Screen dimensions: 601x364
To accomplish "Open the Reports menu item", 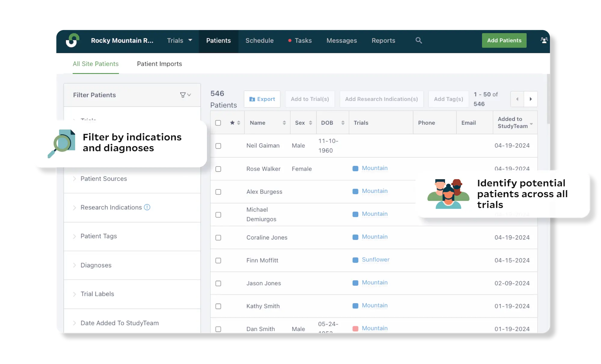I will [x=383, y=40].
